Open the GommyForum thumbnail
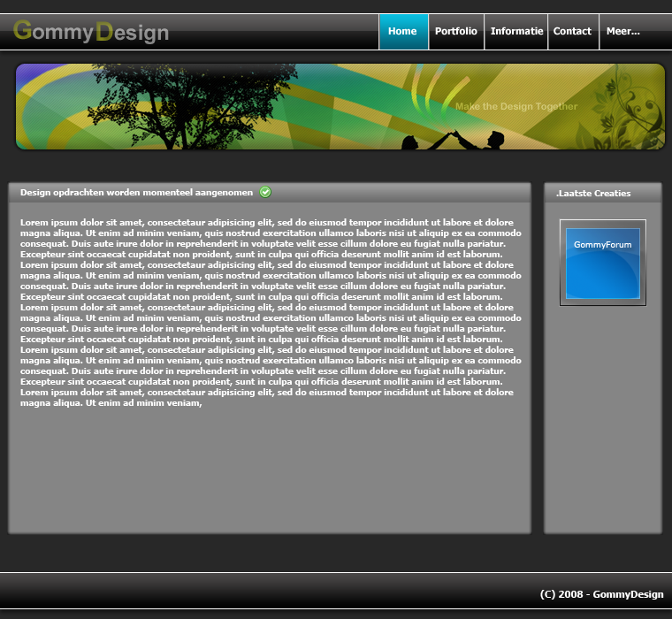 coord(602,263)
